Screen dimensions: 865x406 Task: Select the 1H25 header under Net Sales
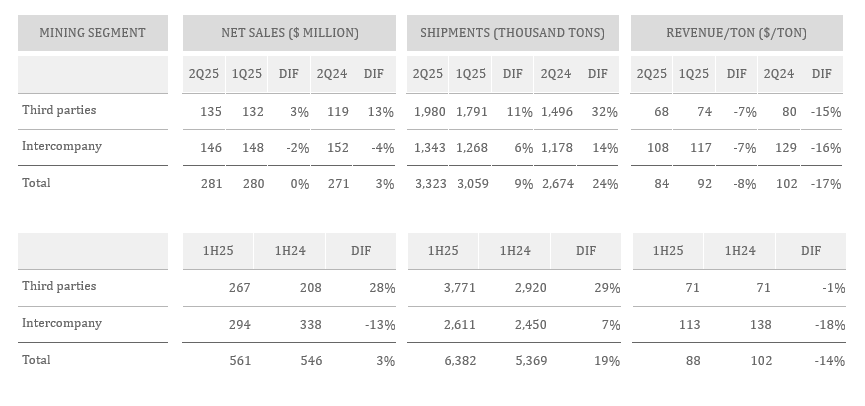coord(217,251)
